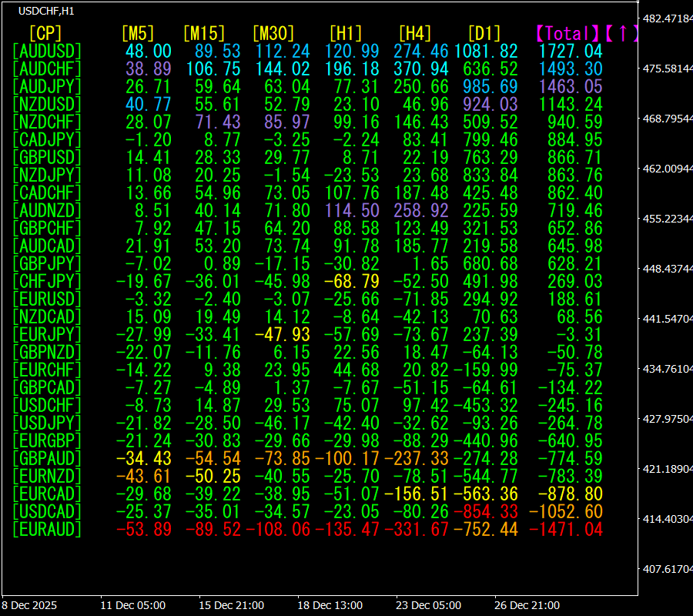Click the 11 Dec 05:00 time label

(x=133, y=605)
